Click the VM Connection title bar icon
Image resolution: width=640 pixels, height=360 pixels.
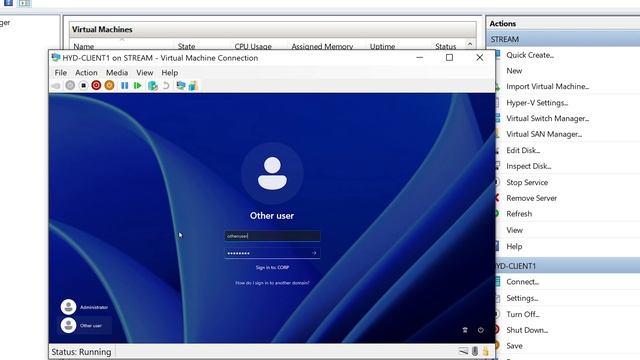pos(56,58)
